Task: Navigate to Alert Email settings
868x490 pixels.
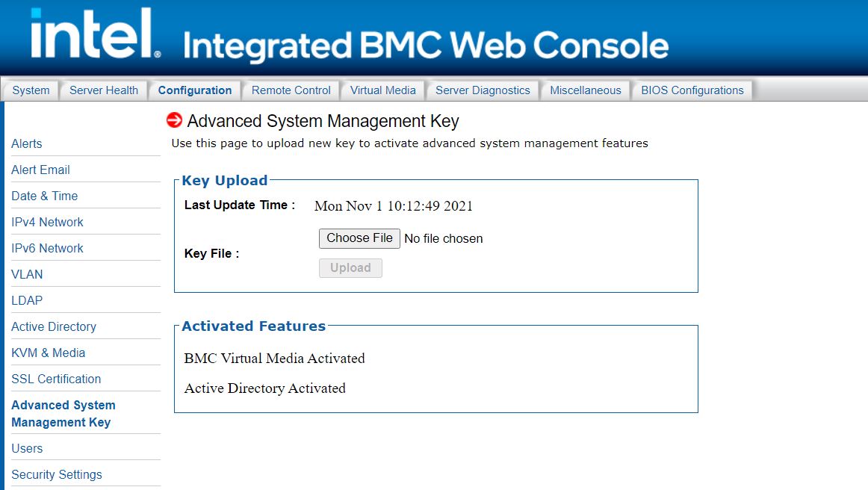Action: tap(40, 170)
